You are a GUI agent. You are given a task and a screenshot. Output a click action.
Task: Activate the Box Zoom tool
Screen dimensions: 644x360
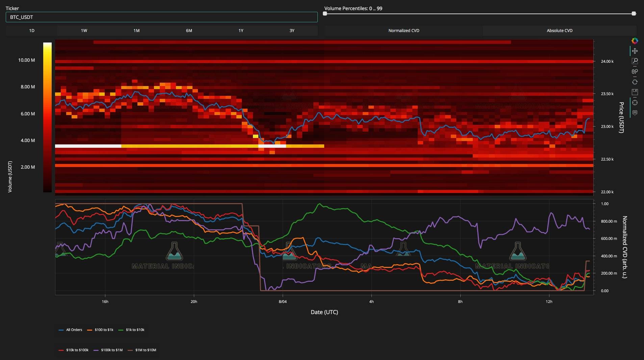(635, 61)
